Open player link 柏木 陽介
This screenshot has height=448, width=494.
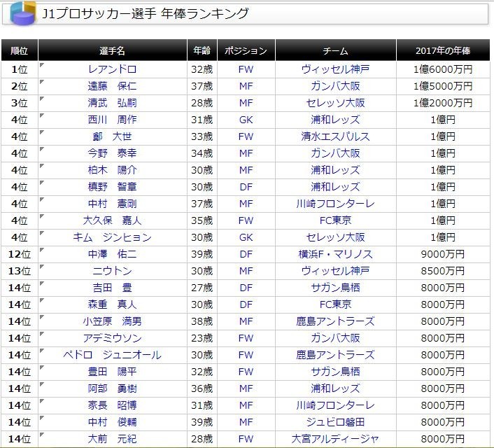pyautogui.click(x=113, y=170)
